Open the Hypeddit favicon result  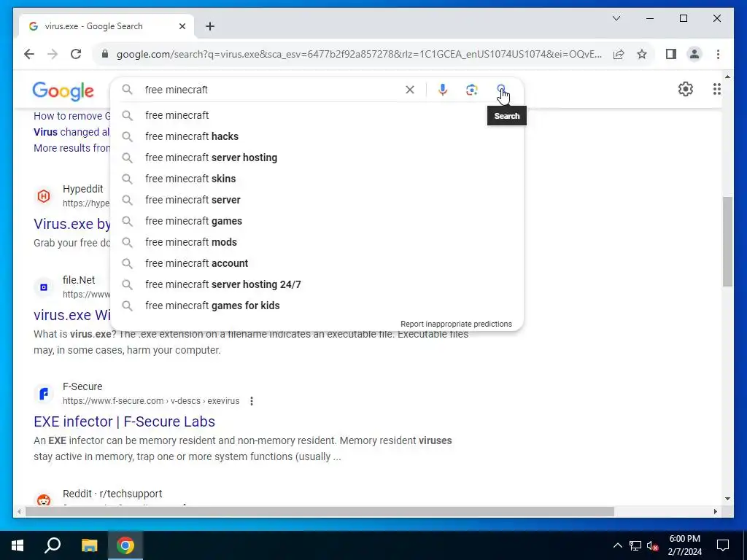click(x=44, y=195)
